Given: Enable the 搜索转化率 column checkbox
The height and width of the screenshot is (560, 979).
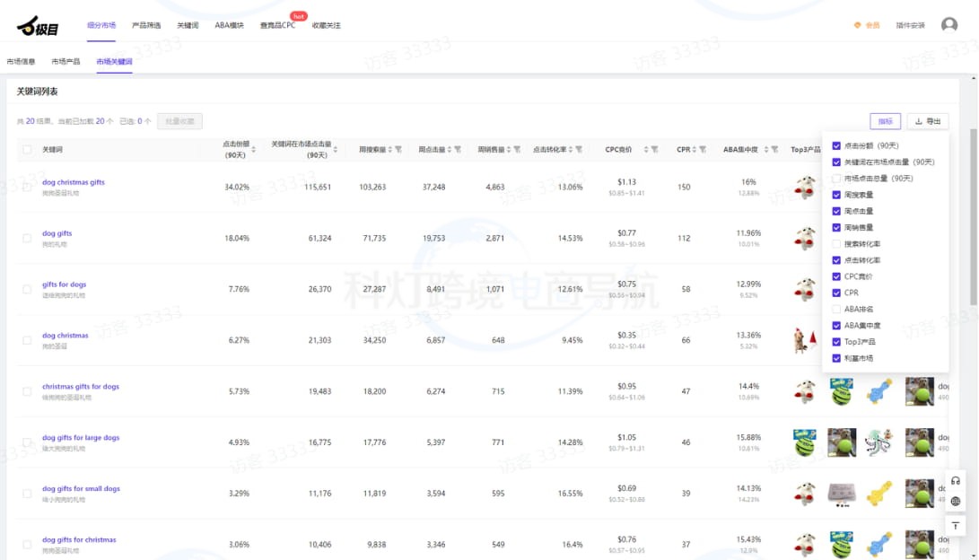Looking at the screenshot, I should pos(836,244).
